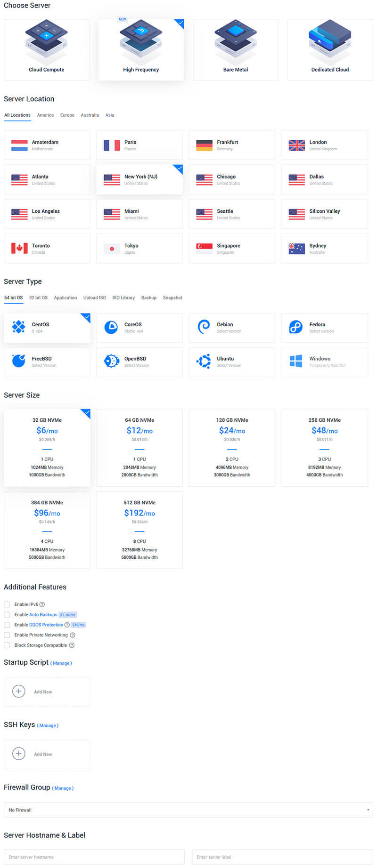
Task: Show the Asia locations tab
Action: pyautogui.click(x=110, y=115)
